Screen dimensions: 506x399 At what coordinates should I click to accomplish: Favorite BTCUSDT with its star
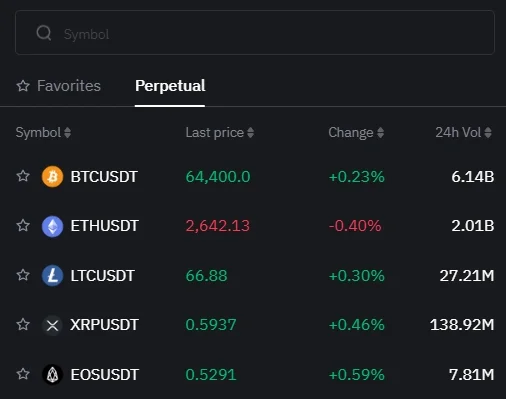(x=23, y=176)
